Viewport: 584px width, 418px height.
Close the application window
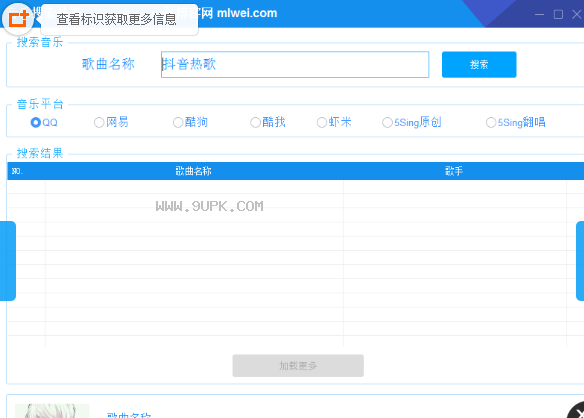pos(577,14)
